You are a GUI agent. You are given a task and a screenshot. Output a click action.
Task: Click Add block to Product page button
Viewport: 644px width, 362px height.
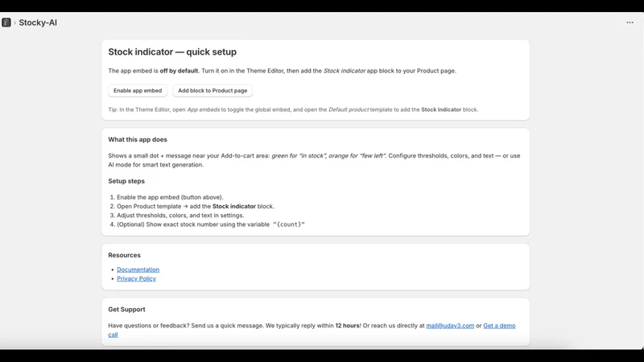click(213, 91)
